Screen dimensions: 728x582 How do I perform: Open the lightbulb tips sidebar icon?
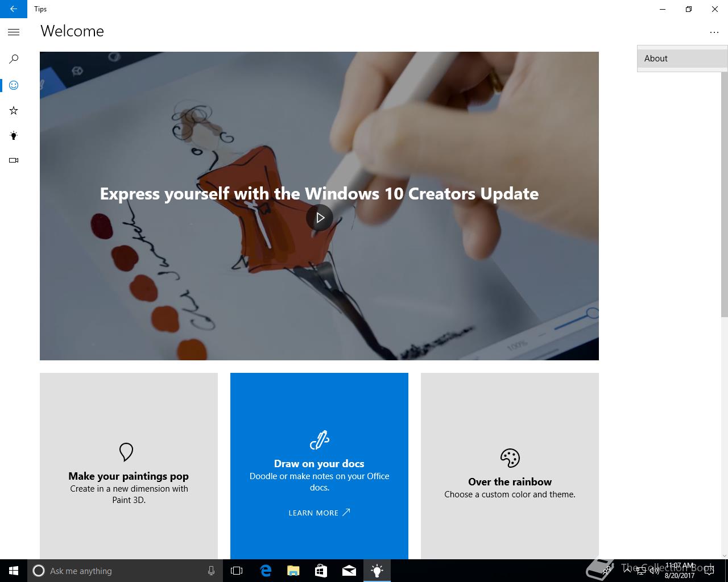14,135
